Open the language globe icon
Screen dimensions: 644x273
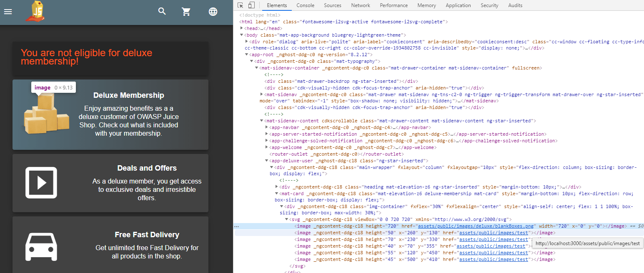213,12
